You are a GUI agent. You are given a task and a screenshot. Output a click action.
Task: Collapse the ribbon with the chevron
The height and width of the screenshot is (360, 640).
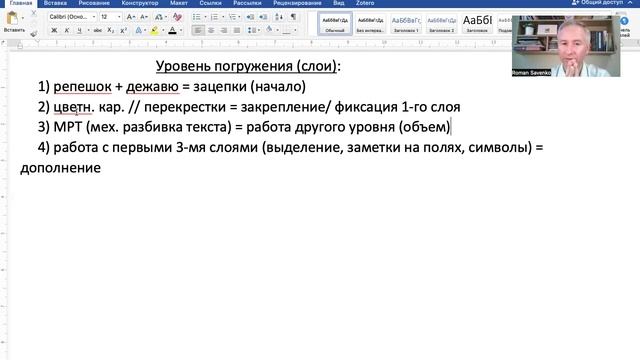pos(630,2)
